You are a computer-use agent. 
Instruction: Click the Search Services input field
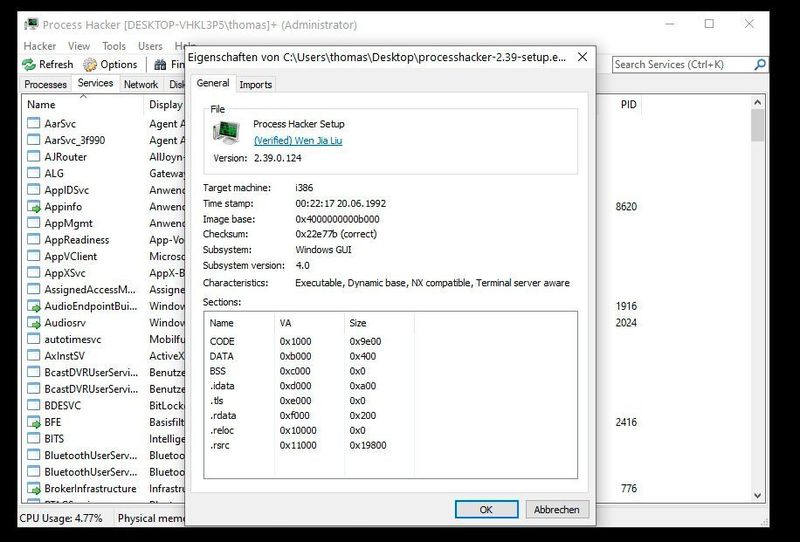pyautogui.click(x=683, y=65)
